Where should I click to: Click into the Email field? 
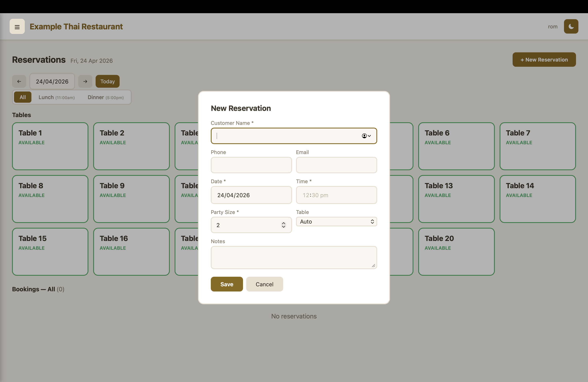point(336,165)
